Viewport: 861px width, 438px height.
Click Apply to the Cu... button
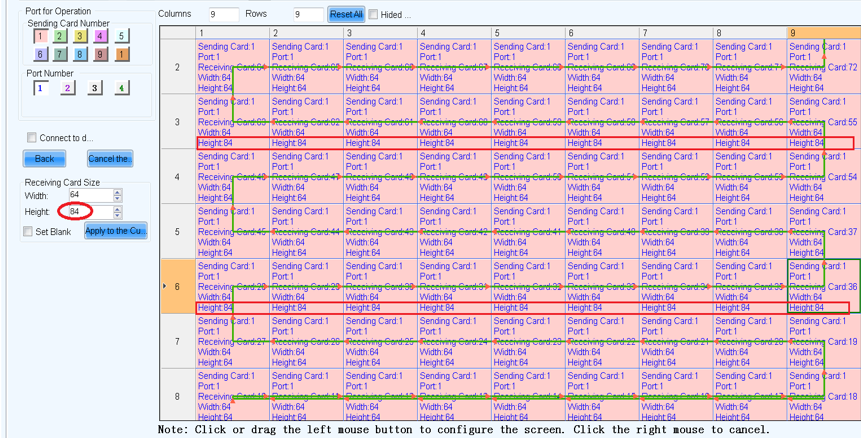pos(116,231)
